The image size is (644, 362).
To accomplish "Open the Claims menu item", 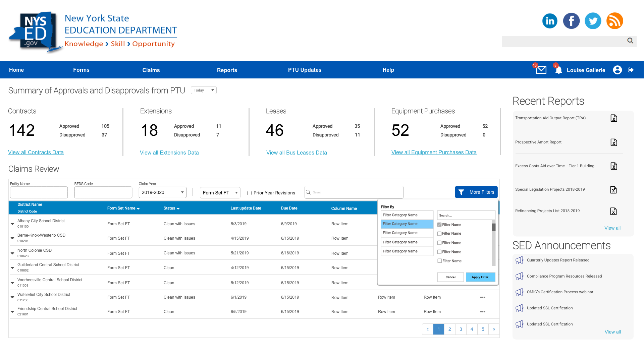I will click(x=151, y=70).
